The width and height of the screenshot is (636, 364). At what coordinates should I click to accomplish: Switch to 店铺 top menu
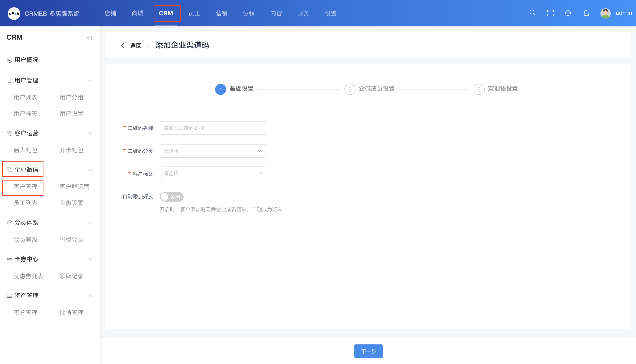110,13
